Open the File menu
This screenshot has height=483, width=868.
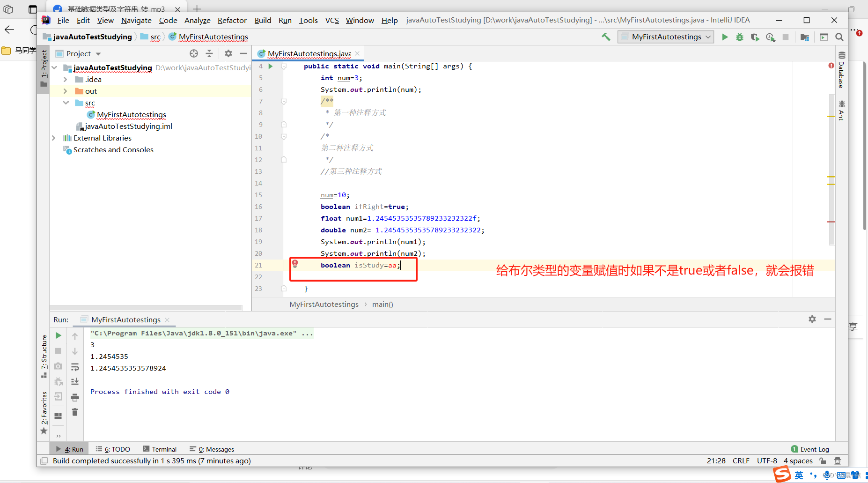63,20
